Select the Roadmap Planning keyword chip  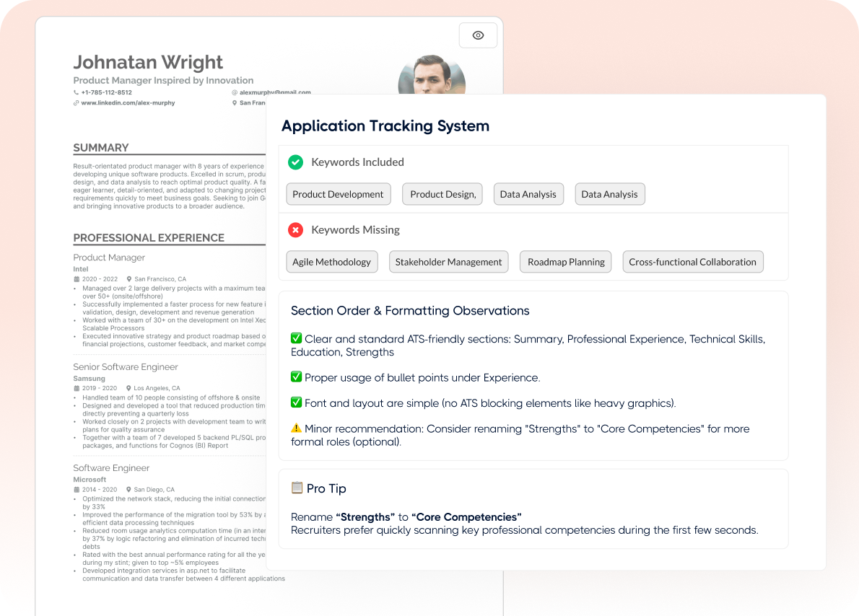coord(566,262)
